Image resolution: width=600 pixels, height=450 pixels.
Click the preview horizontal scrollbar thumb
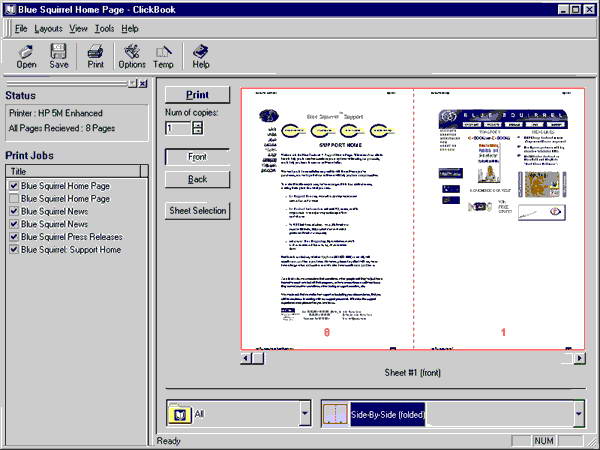point(258,359)
